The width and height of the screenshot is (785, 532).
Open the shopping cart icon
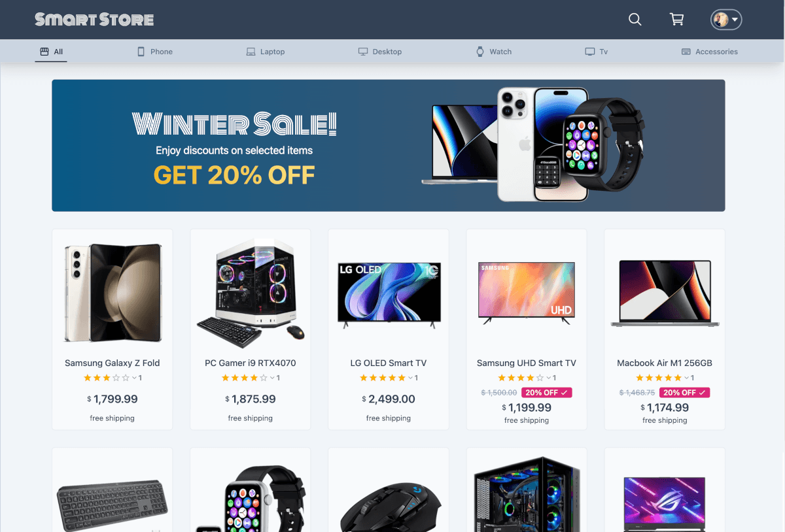677,20
